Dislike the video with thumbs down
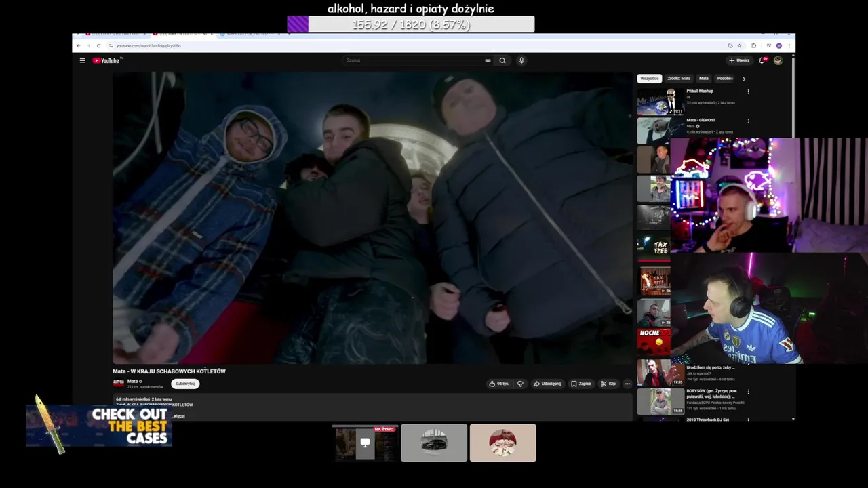Viewport: 868px width, 488px height. click(520, 384)
